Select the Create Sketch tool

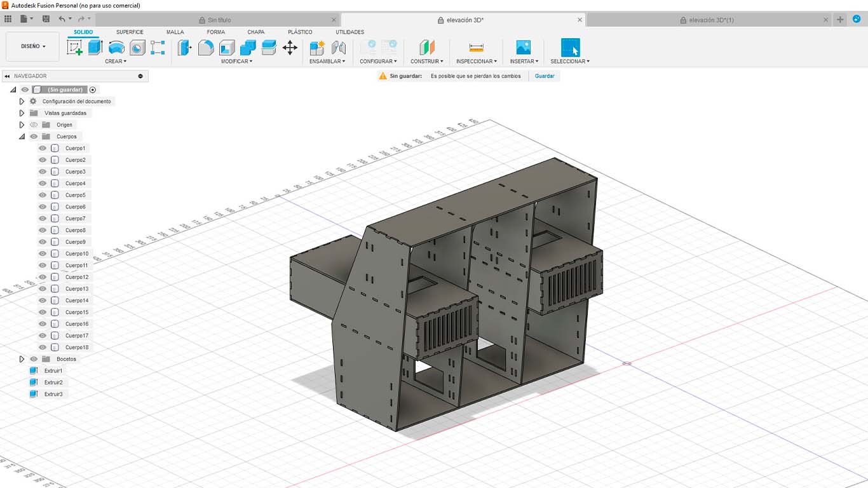click(75, 48)
